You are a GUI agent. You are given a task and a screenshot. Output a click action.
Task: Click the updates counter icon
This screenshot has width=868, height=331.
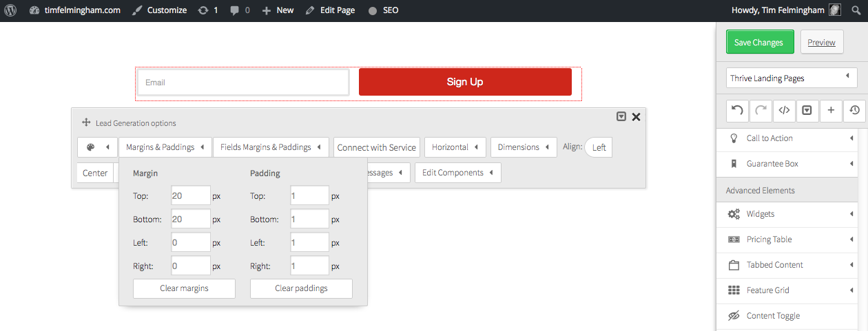pyautogui.click(x=207, y=10)
